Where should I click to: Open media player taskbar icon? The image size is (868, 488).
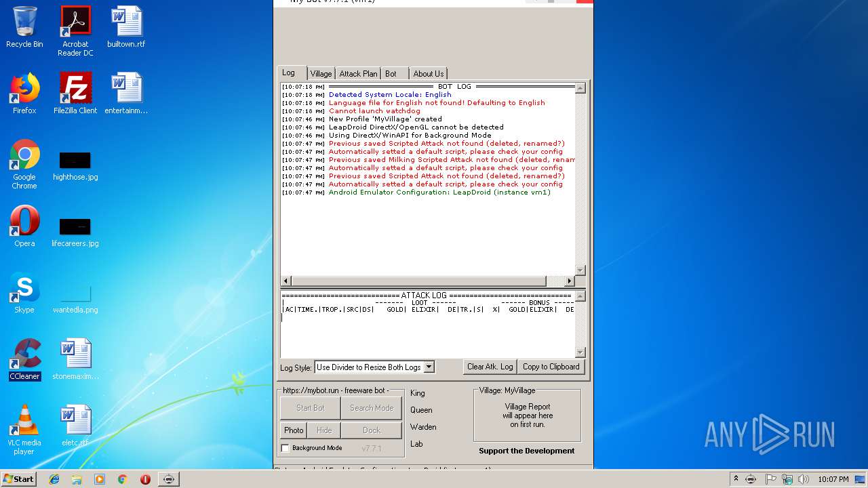coord(100,479)
